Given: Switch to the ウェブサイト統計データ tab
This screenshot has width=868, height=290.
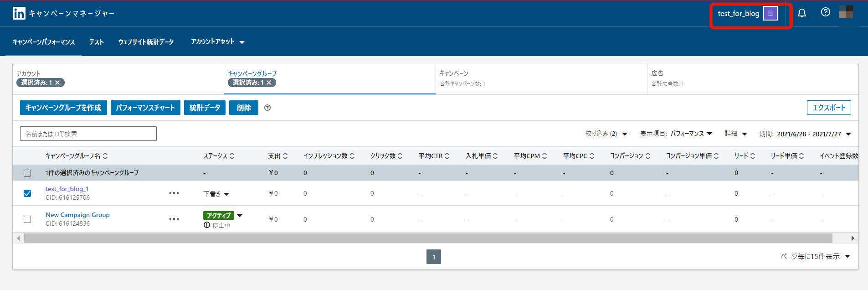Looking at the screenshot, I should 146,42.
